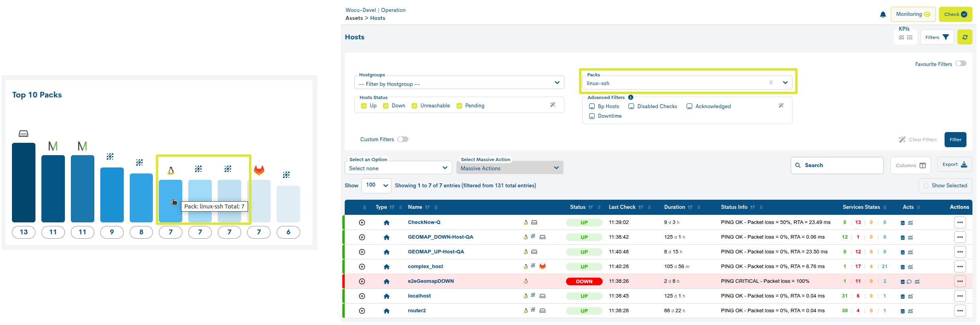Refresh the Hosts list
The height and width of the screenshot is (325, 980).
tap(964, 37)
